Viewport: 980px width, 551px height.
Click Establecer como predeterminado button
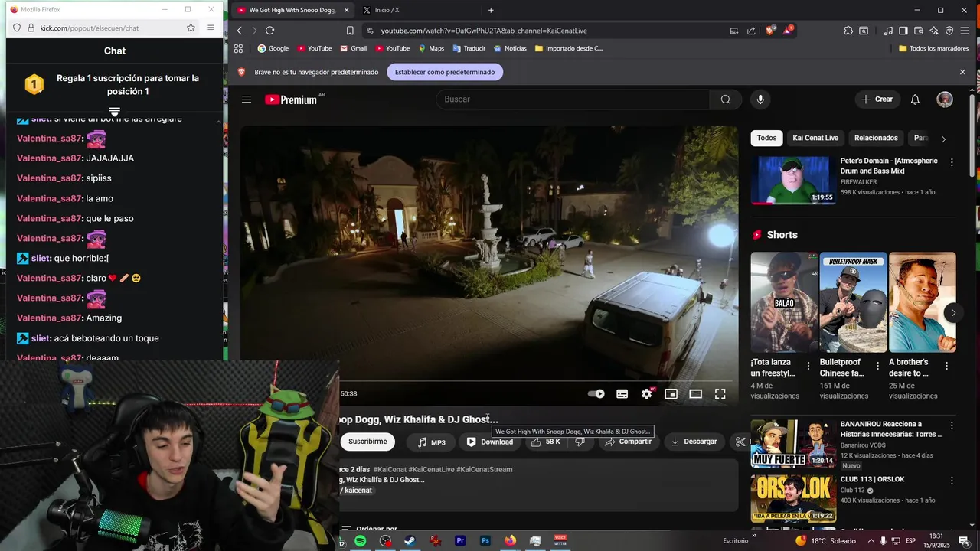(445, 72)
